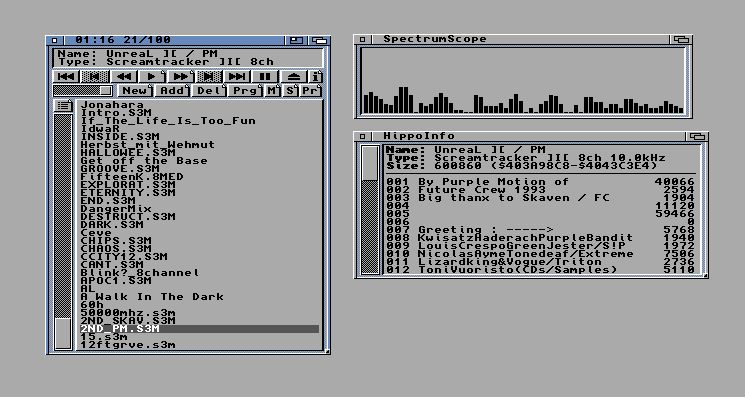Image resolution: width=745 pixels, height=397 pixels.
Task: Select 15.s3m in the playlist
Action: (200, 336)
